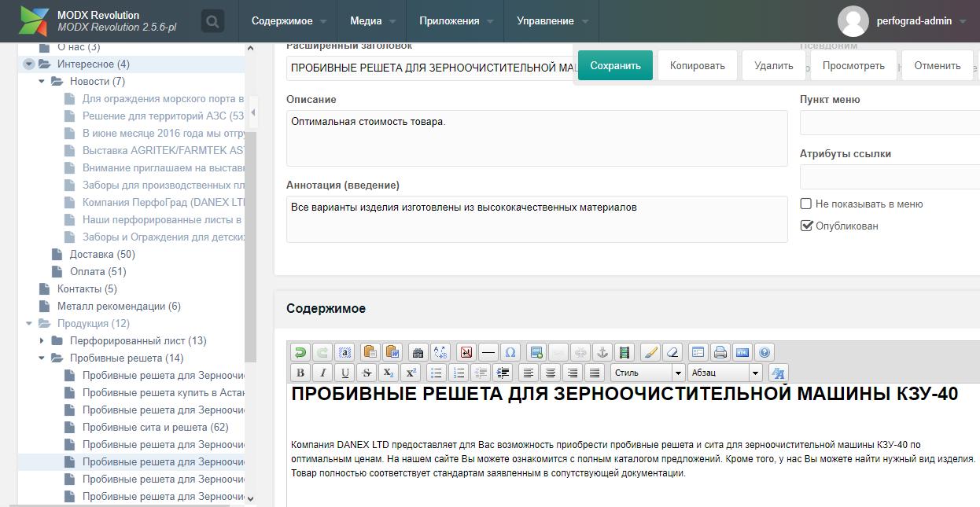Insert horizontal rule via the line icon

488,352
